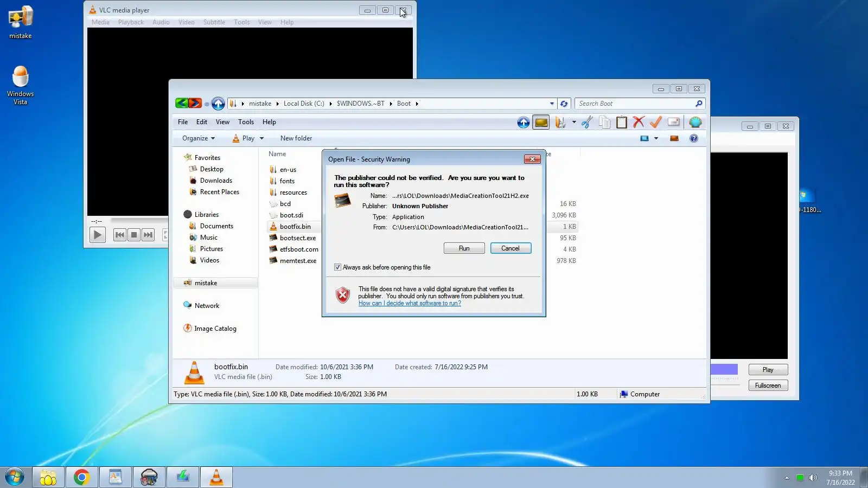Click the blue Up arrow in the Explorer toolbar
Image resolution: width=868 pixels, height=488 pixels.
pos(524,123)
